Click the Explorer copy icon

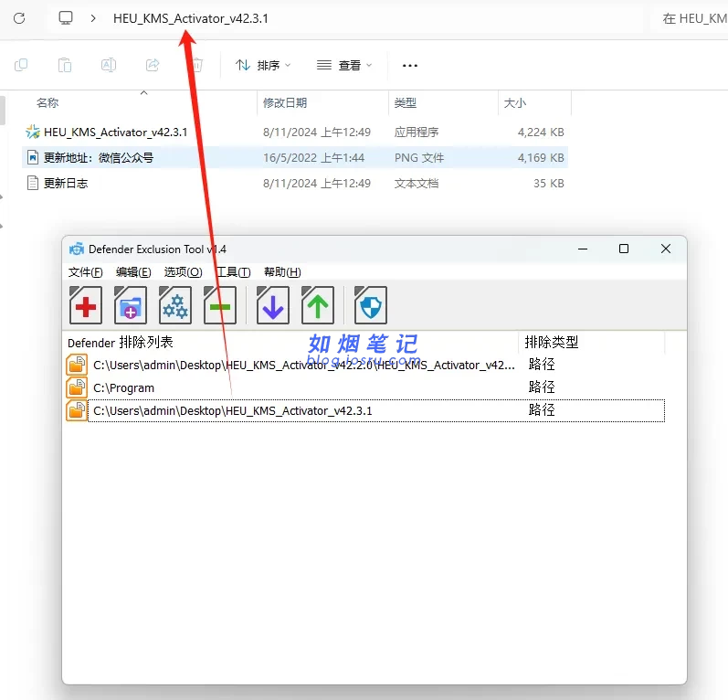pos(21,65)
